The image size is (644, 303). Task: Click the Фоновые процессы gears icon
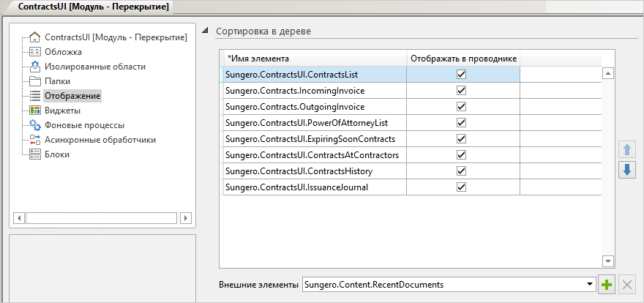click(x=34, y=125)
